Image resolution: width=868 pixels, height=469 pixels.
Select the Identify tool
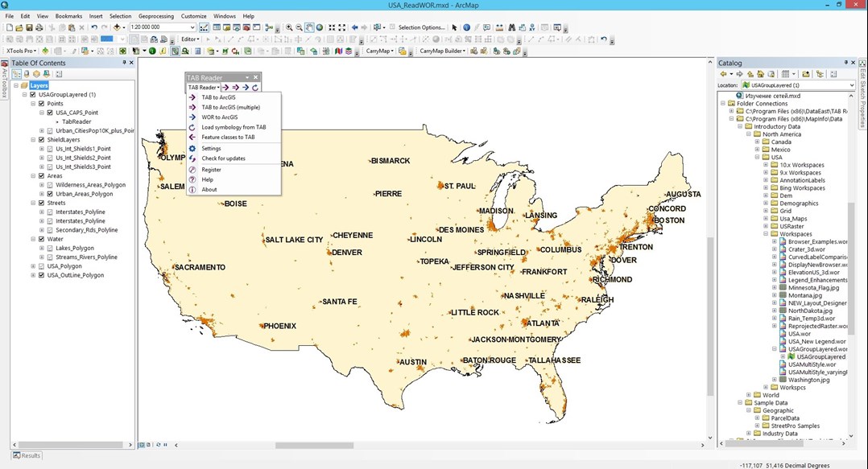click(x=467, y=27)
